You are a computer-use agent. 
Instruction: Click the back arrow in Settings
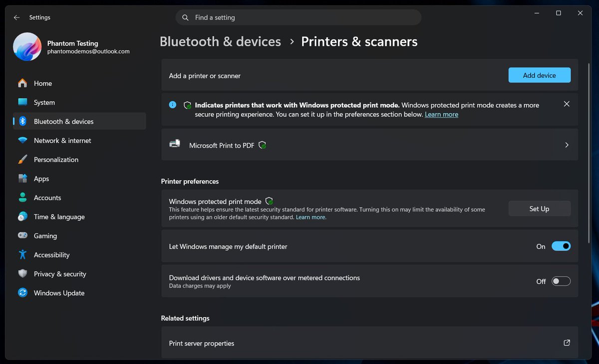click(16, 17)
